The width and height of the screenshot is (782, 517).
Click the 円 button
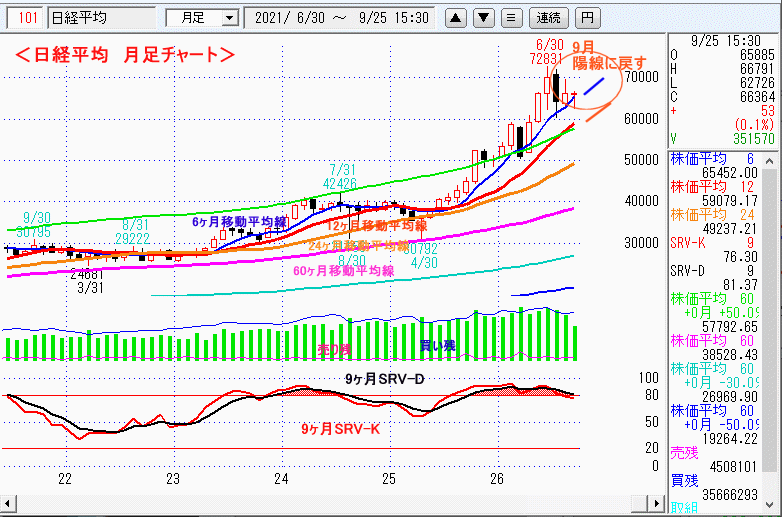tap(587, 18)
